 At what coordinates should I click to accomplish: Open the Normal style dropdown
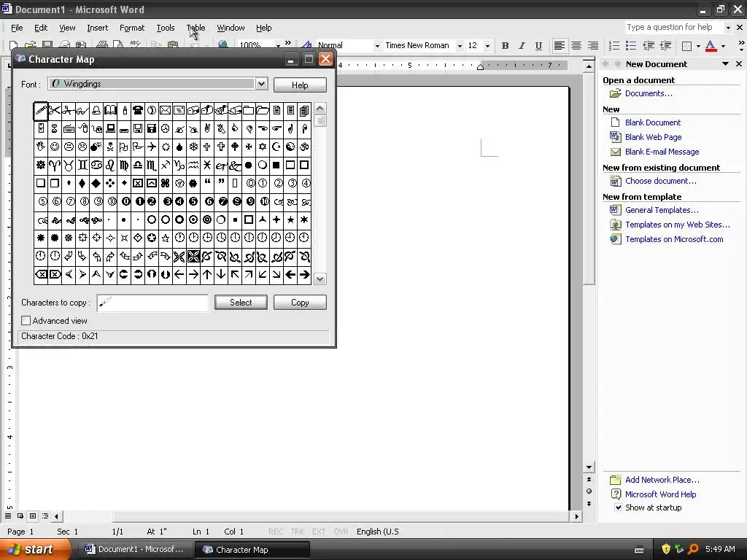coord(377,46)
